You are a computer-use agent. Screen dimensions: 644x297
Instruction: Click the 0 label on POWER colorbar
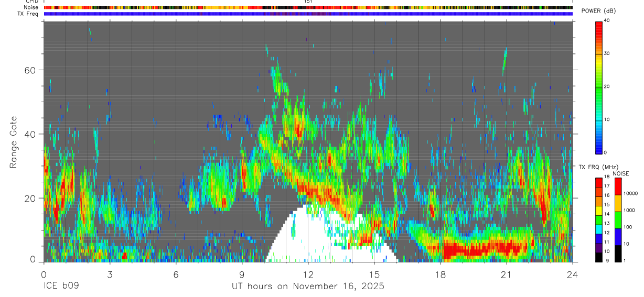(605, 152)
